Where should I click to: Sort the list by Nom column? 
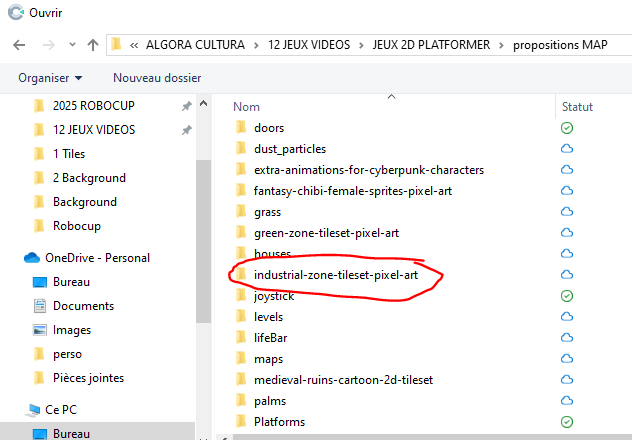246,107
